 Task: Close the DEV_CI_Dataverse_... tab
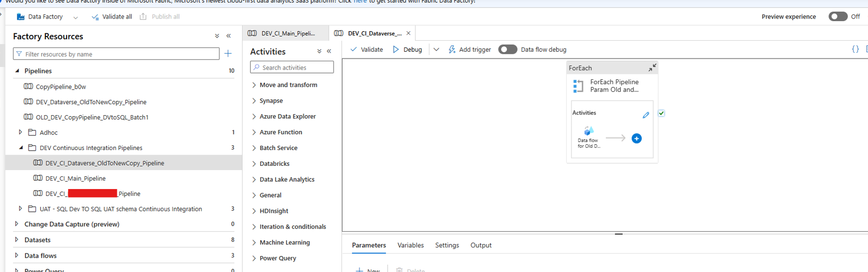pyautogui.click(x=408, y=33)
